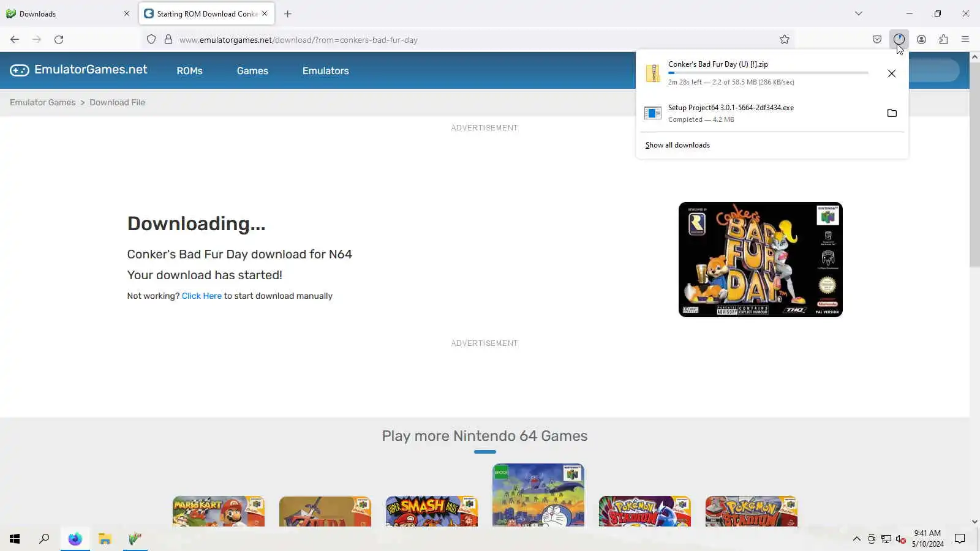Bookmark this page with the star
Screen dimensions: 980x551
pyautogui.click(x=785, y=40)
